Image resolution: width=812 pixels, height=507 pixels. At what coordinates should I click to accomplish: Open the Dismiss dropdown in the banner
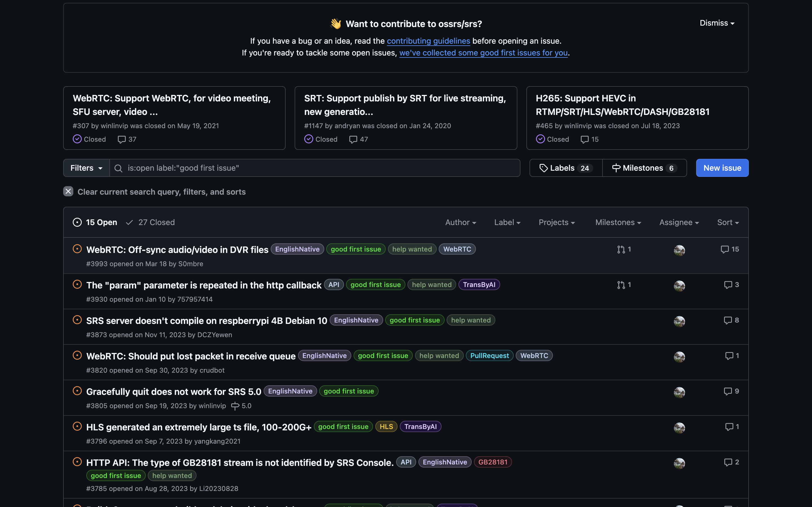pyautogui.click(x=717, y=23)
